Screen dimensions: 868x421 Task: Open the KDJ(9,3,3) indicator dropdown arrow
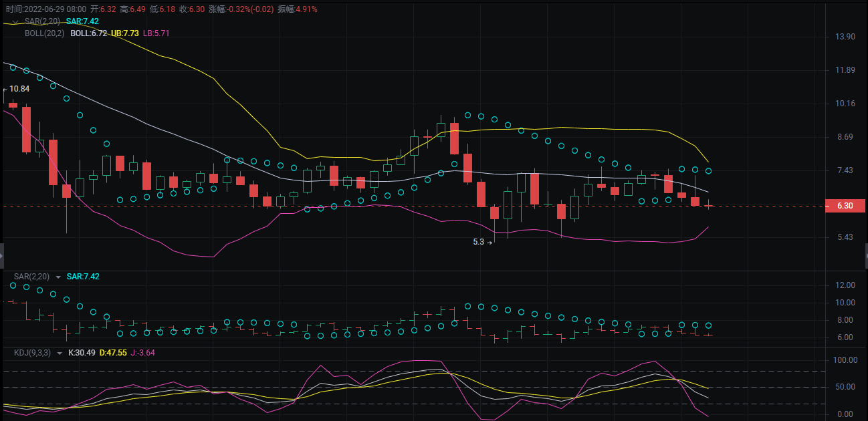point(59,353)
